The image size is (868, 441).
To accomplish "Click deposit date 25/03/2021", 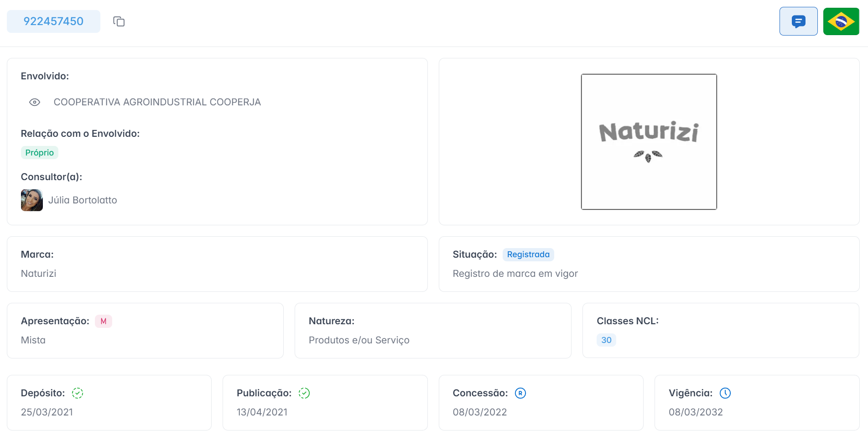I will [x=47, y=412].
